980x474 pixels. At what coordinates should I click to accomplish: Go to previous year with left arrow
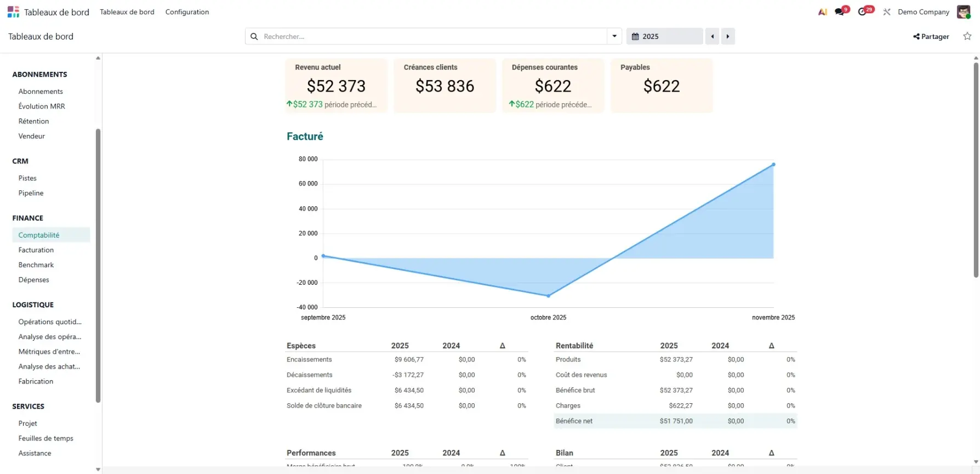pos(712,36)
